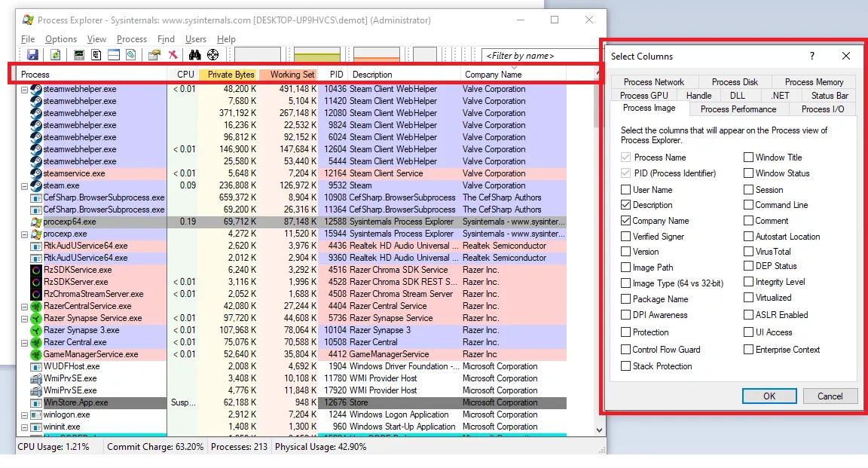Viewport: 868px width, 468px height.
Task: Open the Options menu
Action: [x=61, y=38]
